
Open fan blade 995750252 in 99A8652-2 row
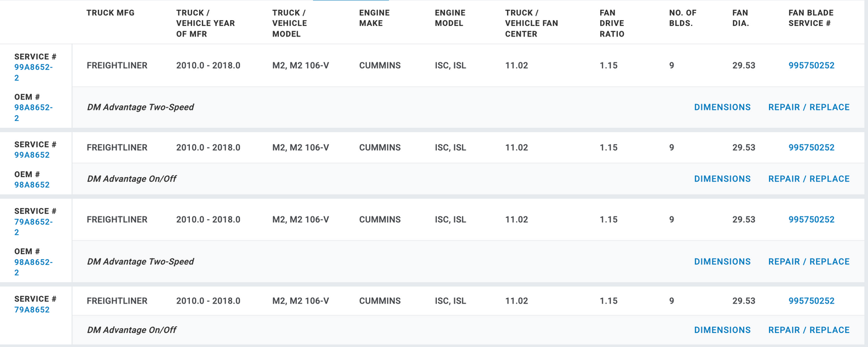click(811, 65)
